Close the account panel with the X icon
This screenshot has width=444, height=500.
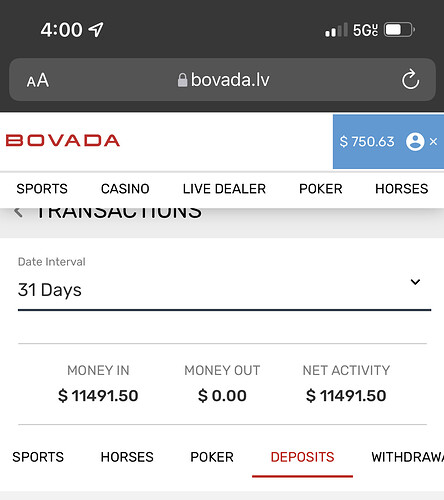coord(433,142)
